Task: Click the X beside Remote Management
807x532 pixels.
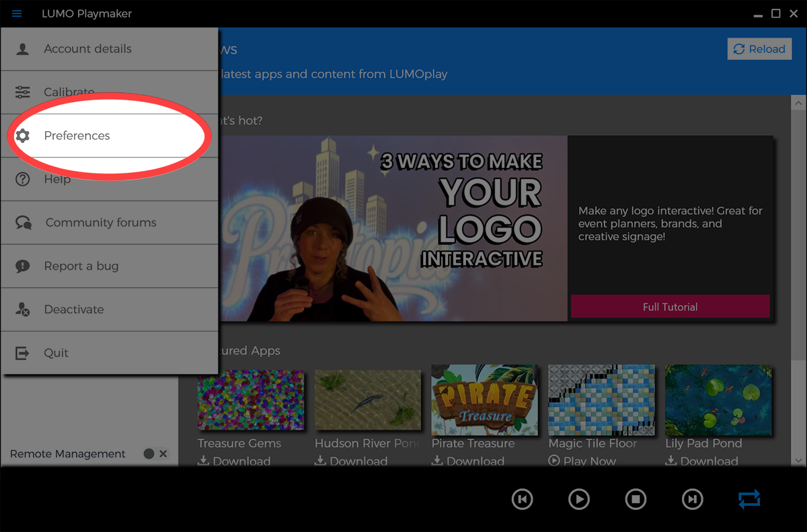Action: 163,454
